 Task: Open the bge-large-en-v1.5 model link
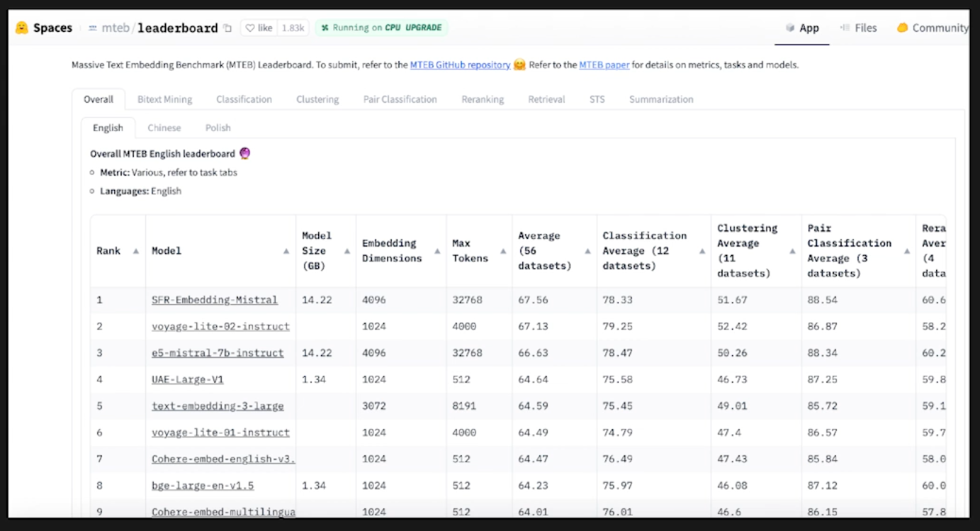203,486
